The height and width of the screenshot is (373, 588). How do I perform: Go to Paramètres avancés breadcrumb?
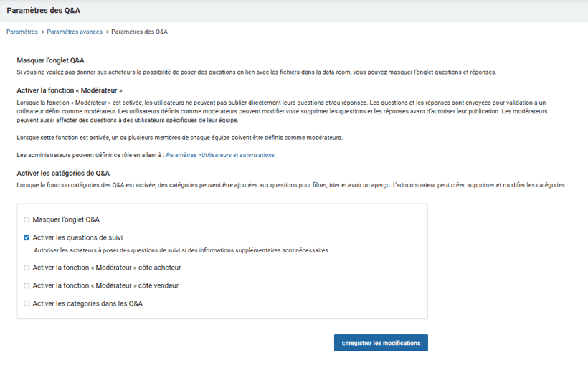coord(75,32)
